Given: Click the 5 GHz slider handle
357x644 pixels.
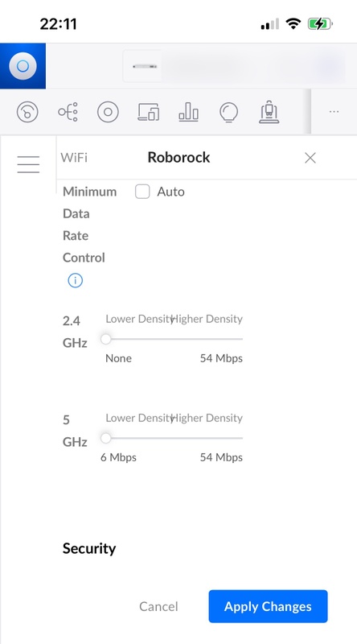Looking at the screenshot, I should (106, 438).
